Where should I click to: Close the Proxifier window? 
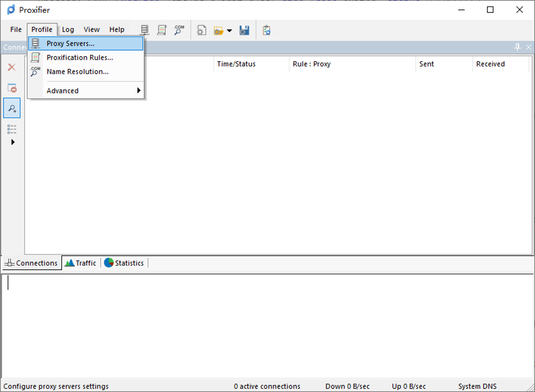click(519, 10)
